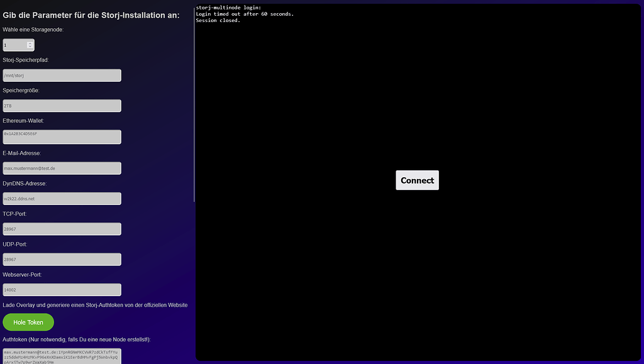Click the /mnt/storj path value

coord(16,75)
